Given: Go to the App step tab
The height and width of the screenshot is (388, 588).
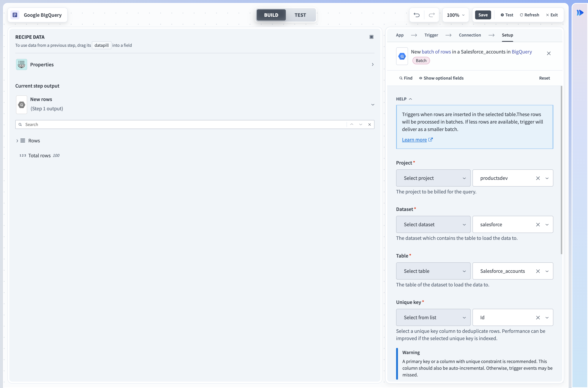Looking at the screenshot, I should point(399,35).
